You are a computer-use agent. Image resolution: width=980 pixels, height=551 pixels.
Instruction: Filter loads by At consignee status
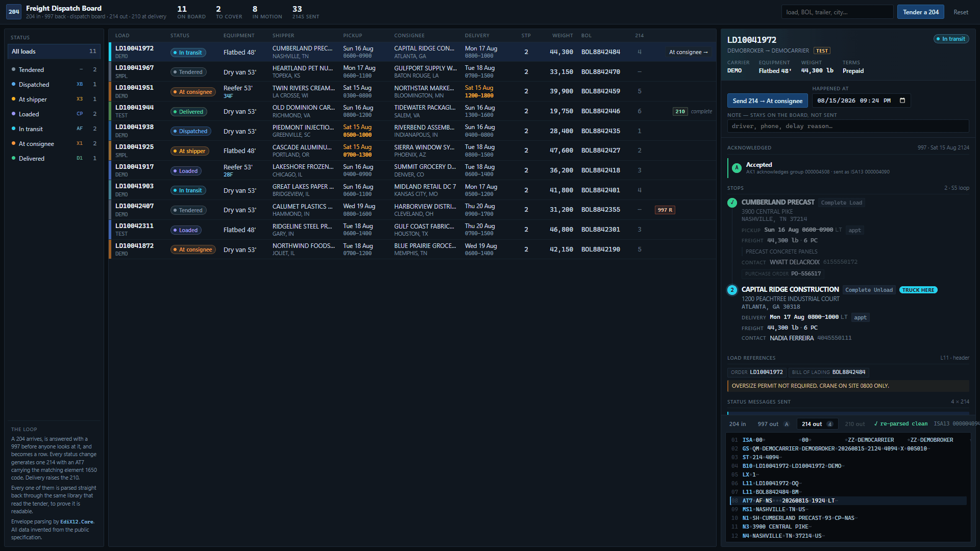click(54, 143)
